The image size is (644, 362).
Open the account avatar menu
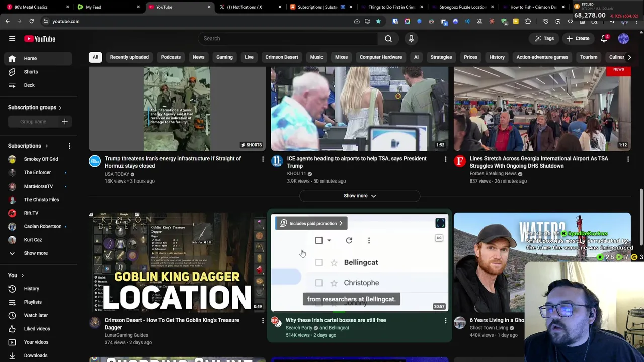(623, 39)
